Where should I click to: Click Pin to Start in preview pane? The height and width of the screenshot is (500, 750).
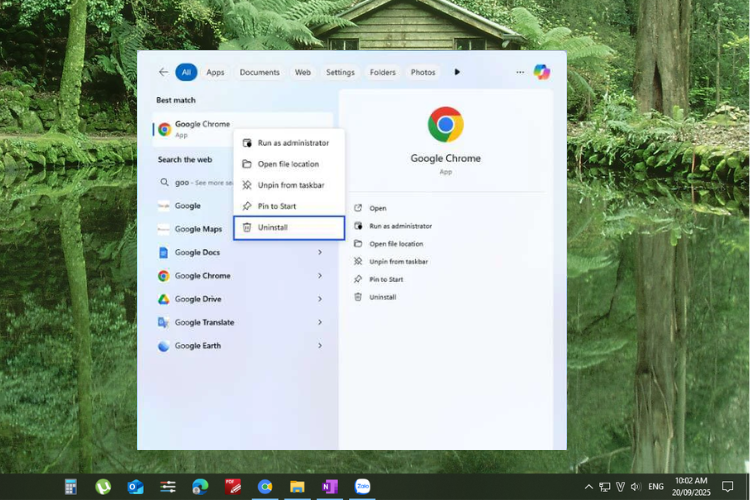pyautogui.click(x=378, y=279)
